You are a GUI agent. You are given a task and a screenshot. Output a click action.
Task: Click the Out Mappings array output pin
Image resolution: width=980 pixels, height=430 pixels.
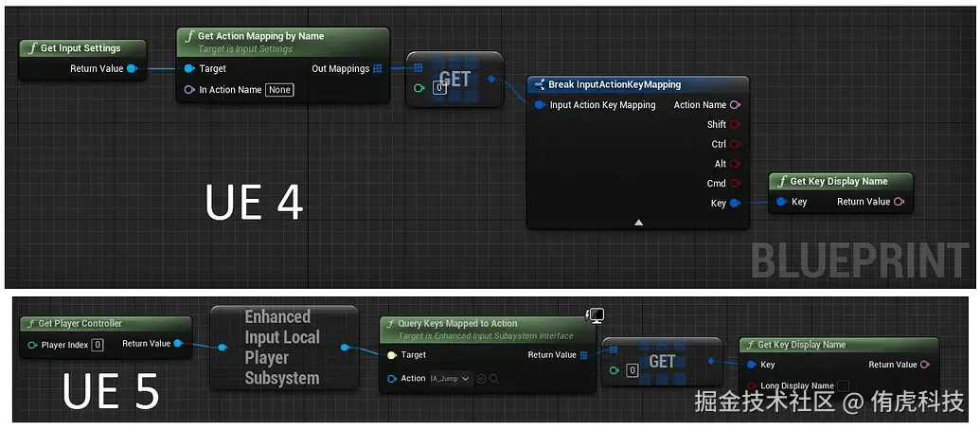(x=378, y=69)
